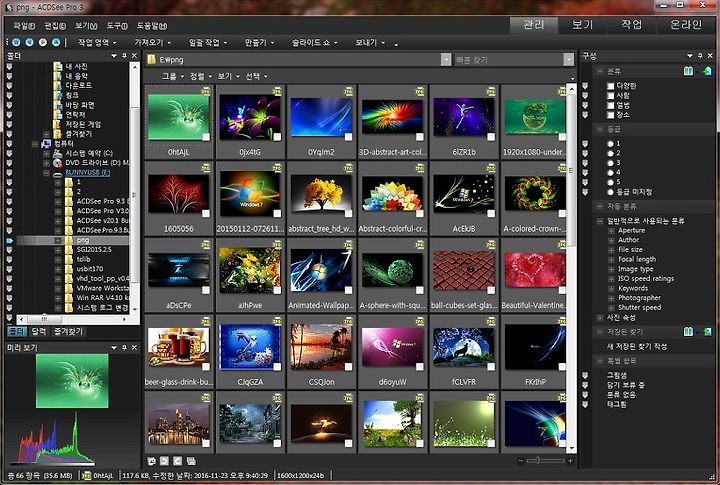This screenshot has height=485, width=720.
Task: Open the usbit170 folder in the tree
Action: click(x=90, y=269)
